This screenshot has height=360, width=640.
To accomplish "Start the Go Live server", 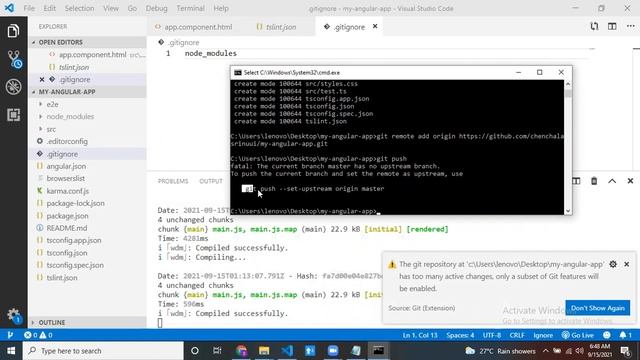I will [578, 335].
